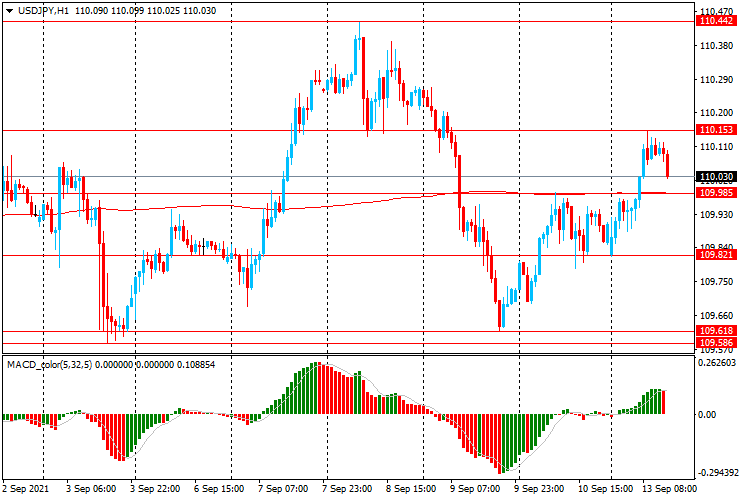Click the 3 Sep 22:00 time axis label

tap(155, 488)
